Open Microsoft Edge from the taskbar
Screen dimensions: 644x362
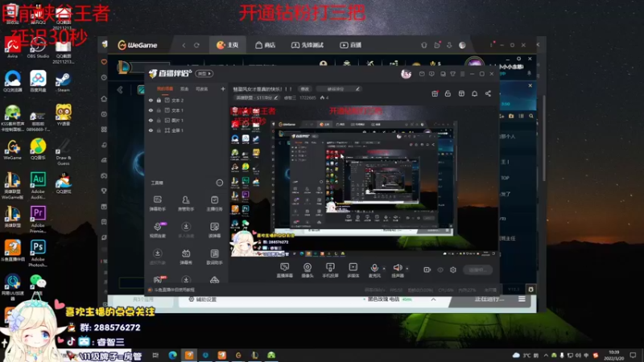172,355
